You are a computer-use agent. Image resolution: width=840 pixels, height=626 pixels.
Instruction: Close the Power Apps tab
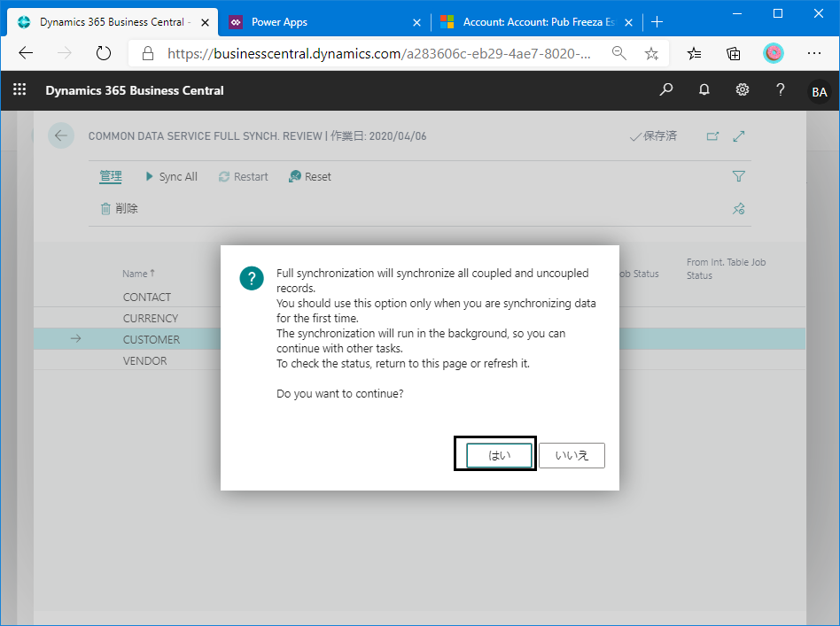coord(416,22)
